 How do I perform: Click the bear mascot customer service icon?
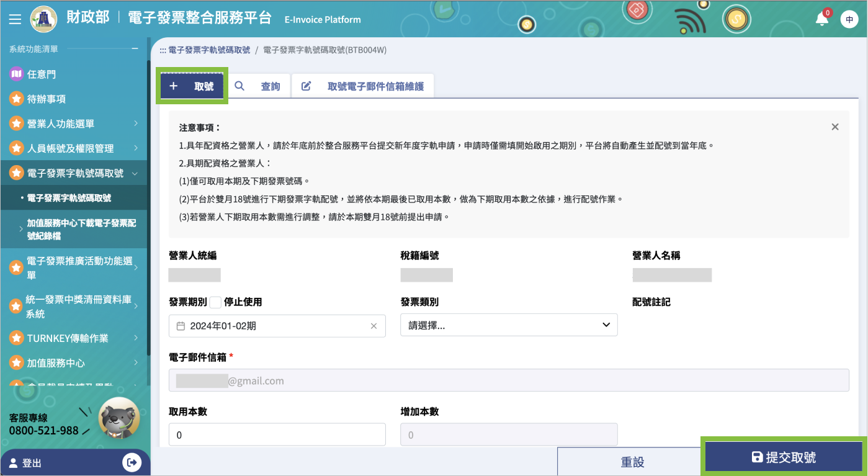[119, 418]
